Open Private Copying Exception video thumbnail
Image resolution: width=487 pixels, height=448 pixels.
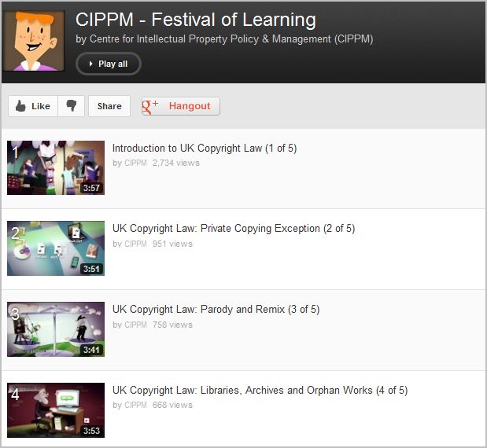[x=56, y=248]
